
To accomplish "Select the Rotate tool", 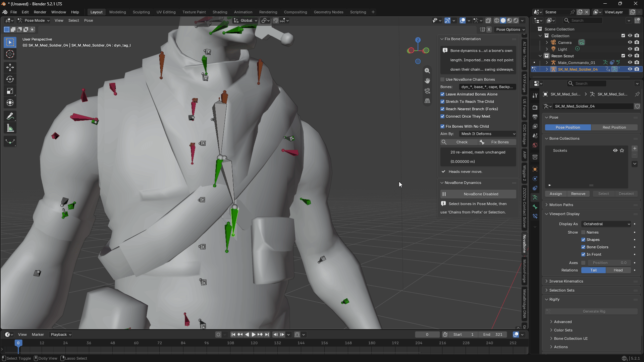I will point(10,79).
